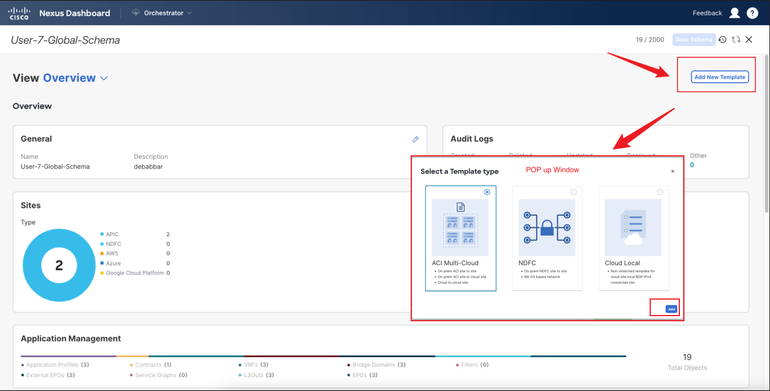The width and height of the screenshot is (770, 391).
Task: Click the ACI Multi-Cloud template illustration
Action: [460, 227]
